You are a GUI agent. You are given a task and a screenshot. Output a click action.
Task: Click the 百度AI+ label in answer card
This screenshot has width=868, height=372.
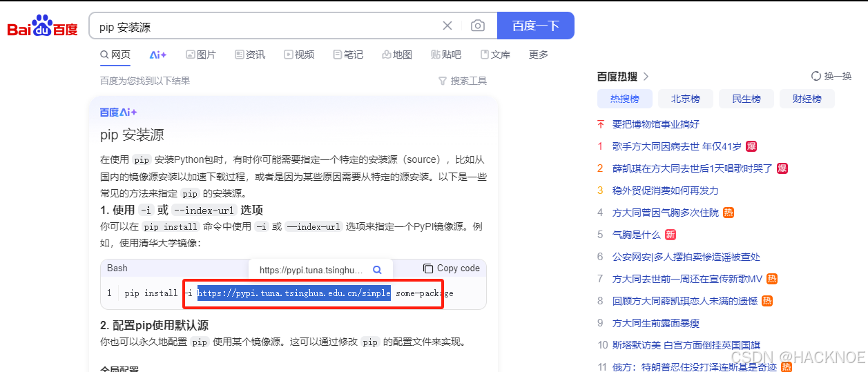point(118,112)
